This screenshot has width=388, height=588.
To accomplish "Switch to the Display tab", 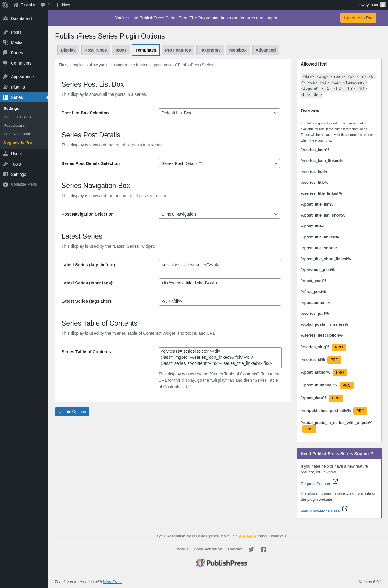I will [68, 50].
